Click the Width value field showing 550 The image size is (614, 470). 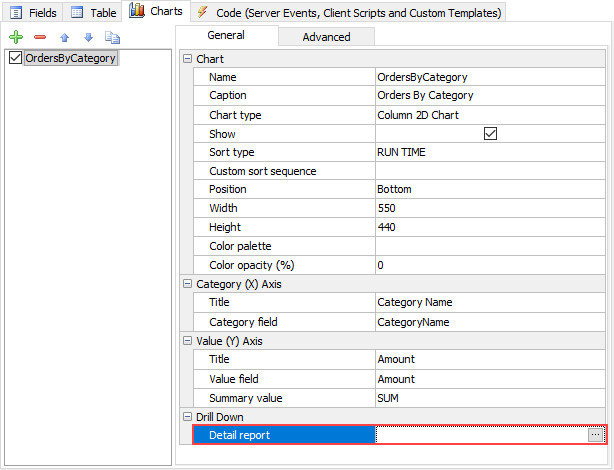[490, 208]
